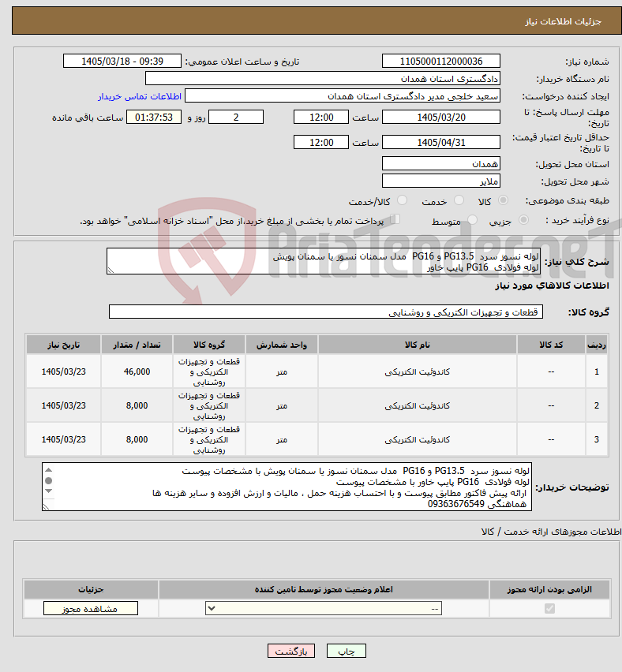Click scroll-down arrow in buyer notes box
Screen dimensions: 622x672
(48, 491)
